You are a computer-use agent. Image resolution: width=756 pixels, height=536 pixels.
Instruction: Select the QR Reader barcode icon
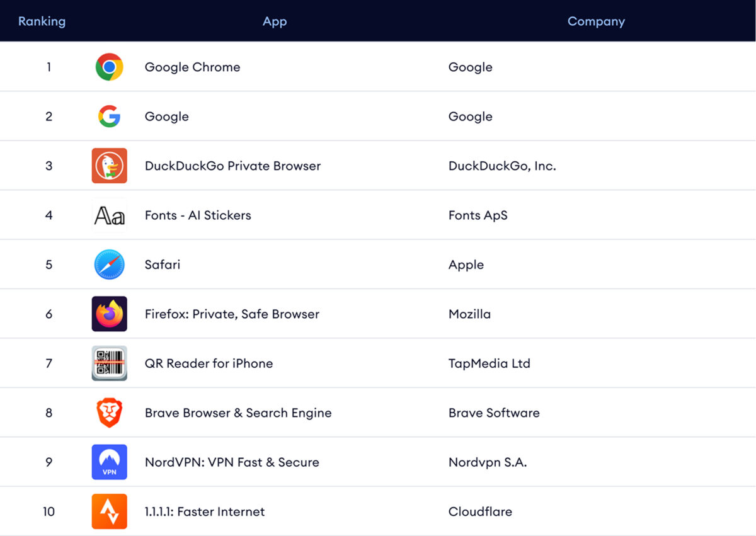[x=109, y=363]
